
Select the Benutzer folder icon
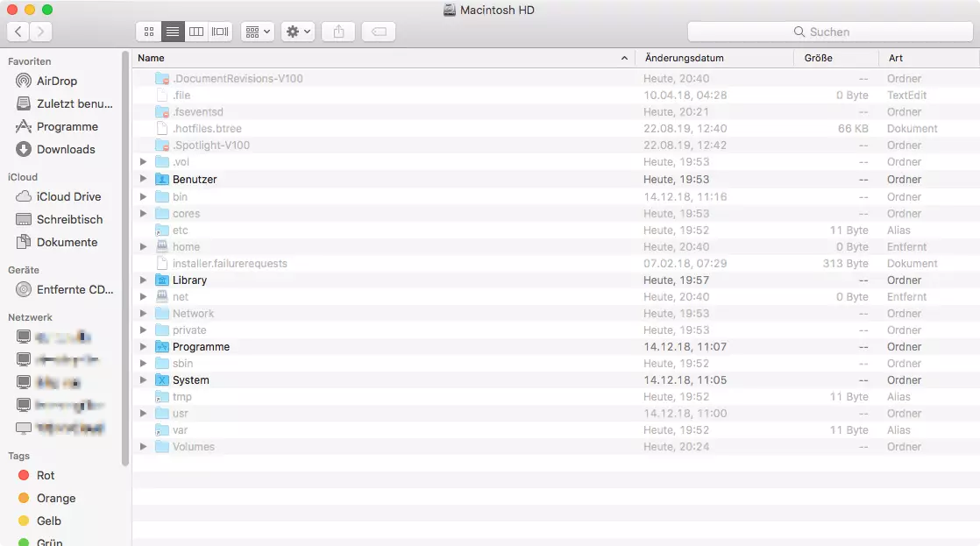tap(162, 179)
